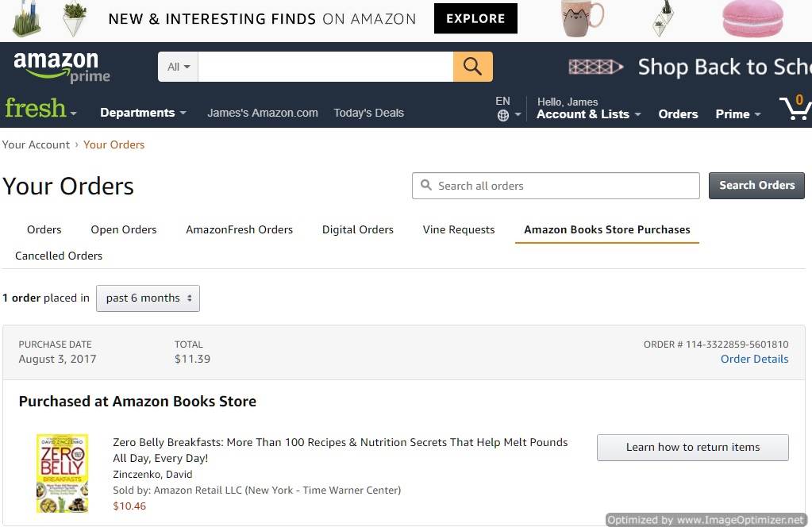Click the Zero Belly Breakfasts book cover
This screenshot has width=812, height=531.
62,473
